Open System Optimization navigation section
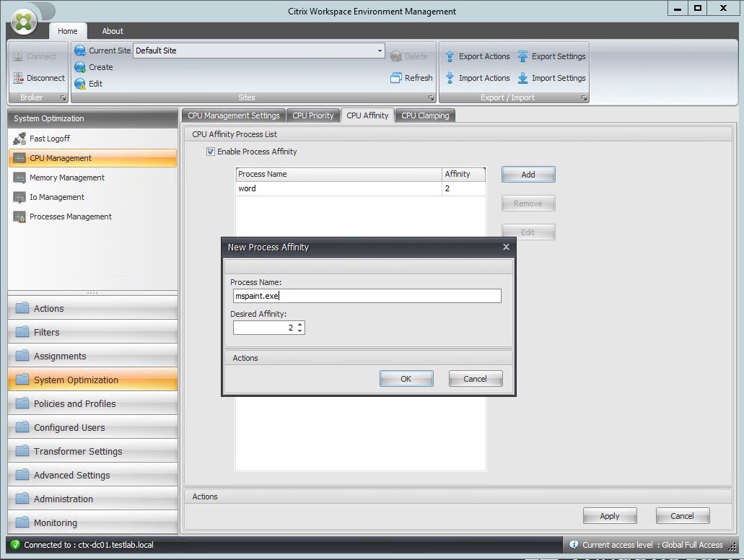This screenshot has width=744, height=560. coord(92,380)
